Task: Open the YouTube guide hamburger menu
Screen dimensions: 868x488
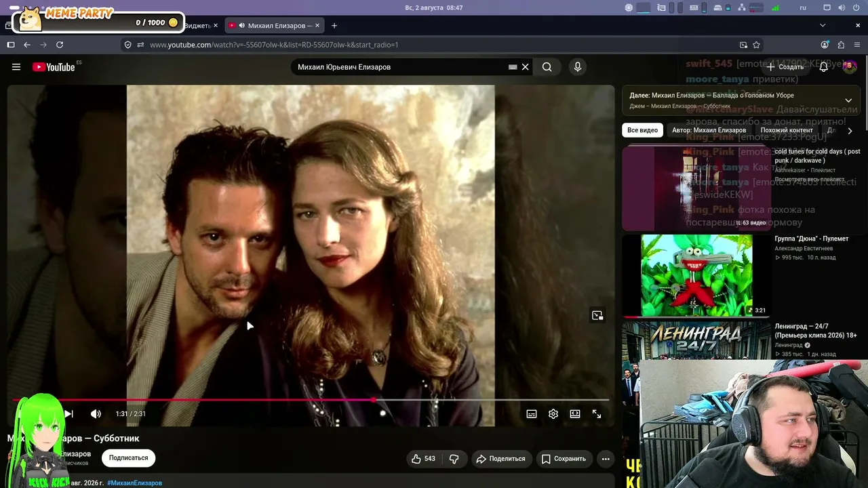Action: pos(16,67)
